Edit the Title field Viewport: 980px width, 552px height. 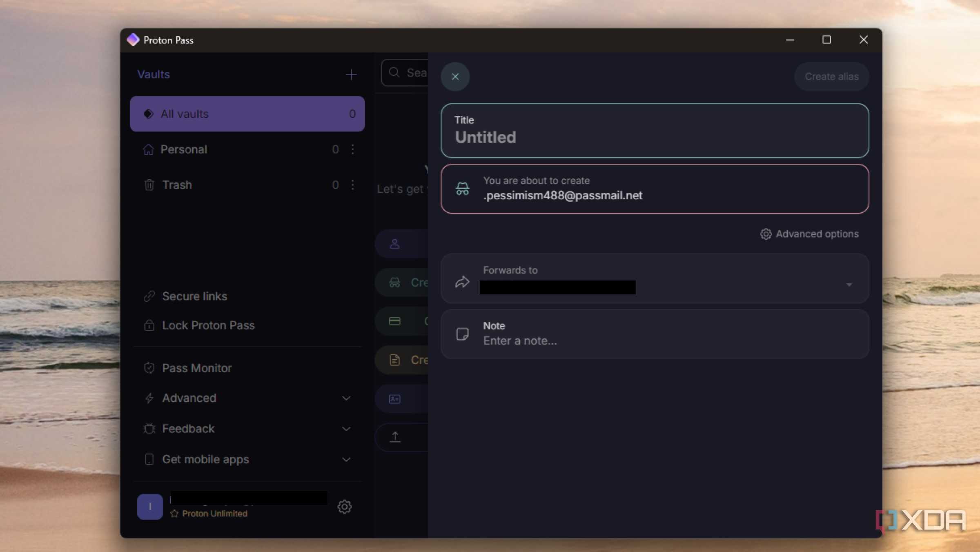(x=655, y=131)
